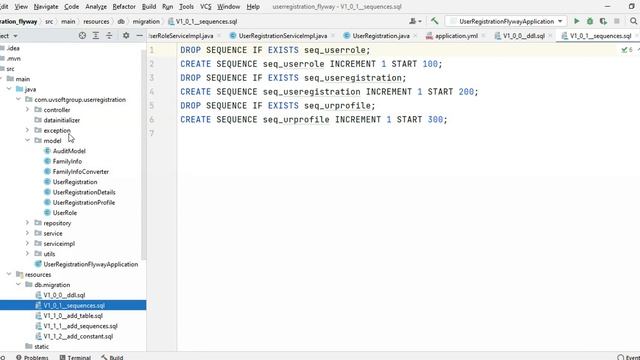Hide the project tool window
This screenshot has width=640, height=360.
(x=139, y=36)
